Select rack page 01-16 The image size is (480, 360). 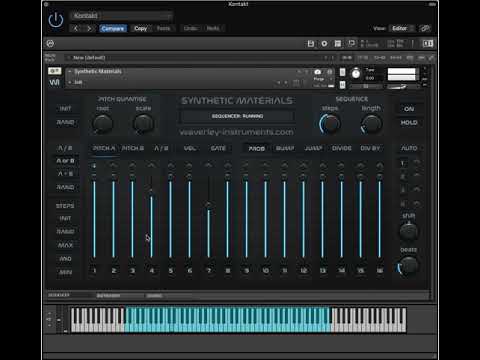coord(347,58)
